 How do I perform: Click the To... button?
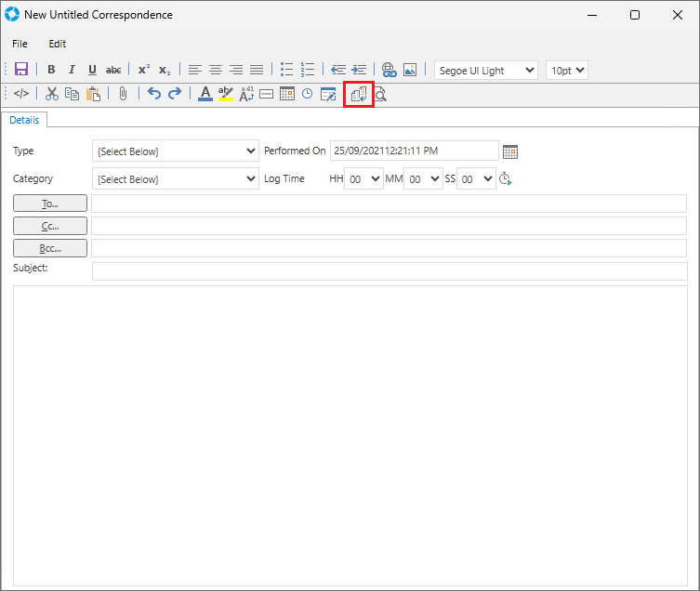tap(50, 204)
